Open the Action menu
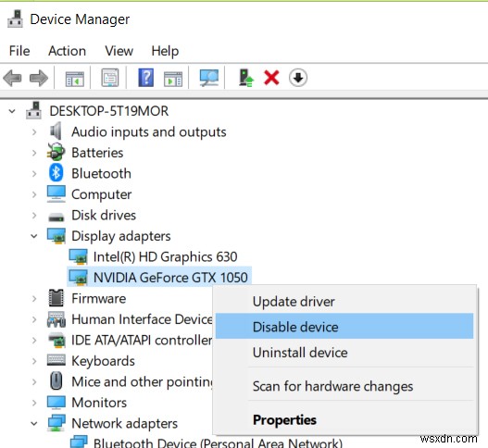 pyautogui.click(x=67, y=51)
